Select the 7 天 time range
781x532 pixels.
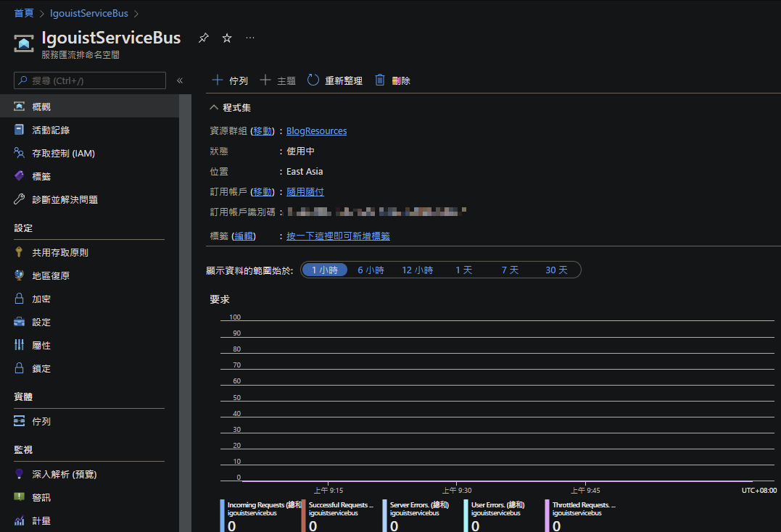(x=510, y=270)
